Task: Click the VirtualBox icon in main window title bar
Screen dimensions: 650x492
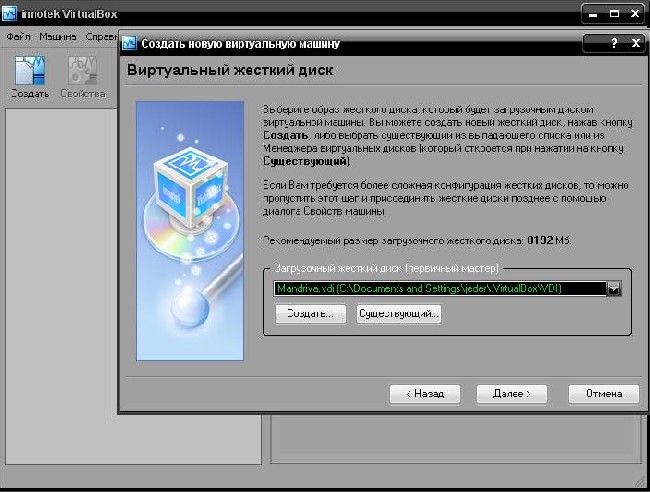Action: click(9, 13)
